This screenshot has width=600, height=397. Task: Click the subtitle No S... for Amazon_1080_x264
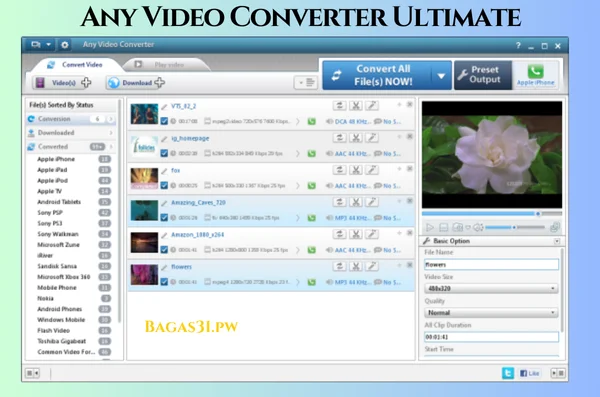388,250
